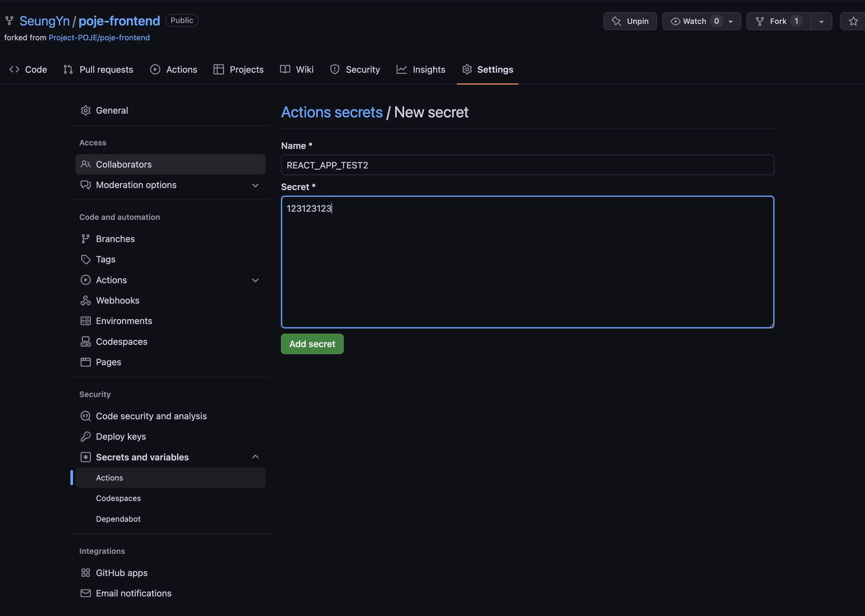Viewport: 865px width, 616px height.
Task: Click the Pull requests tab icon
Action: (x=68, y=69)
